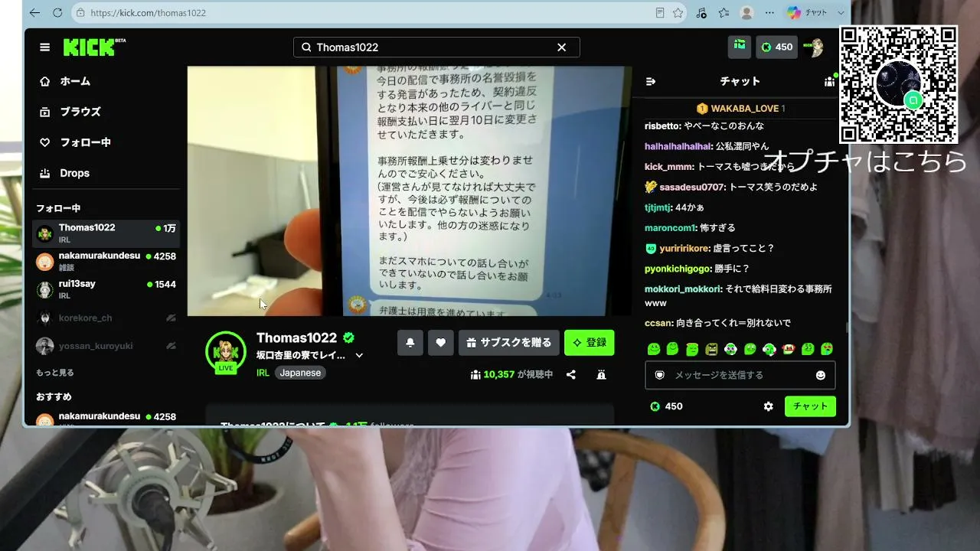Open nakamurakundesu under おすすめ
980x551 pixels.
106,419
